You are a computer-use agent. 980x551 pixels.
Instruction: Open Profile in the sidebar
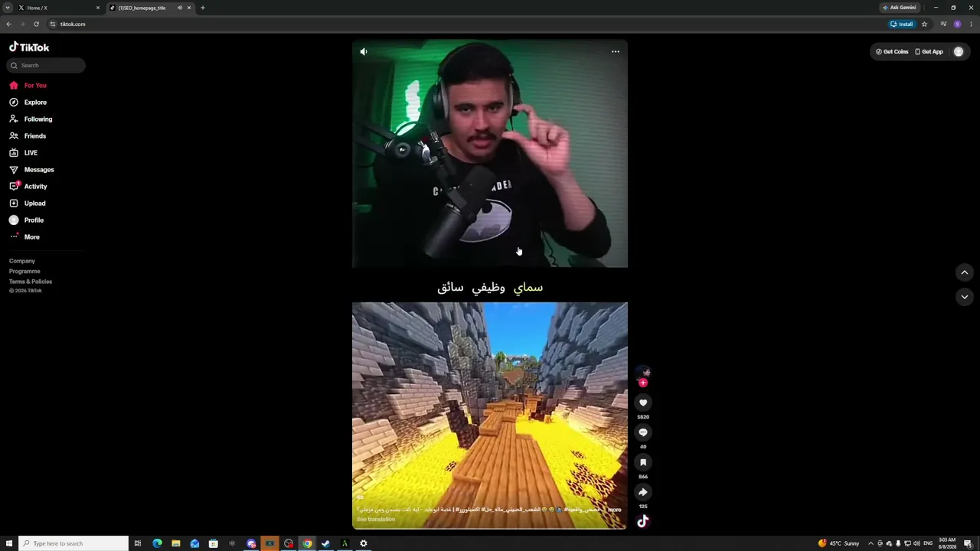point(26,220)
